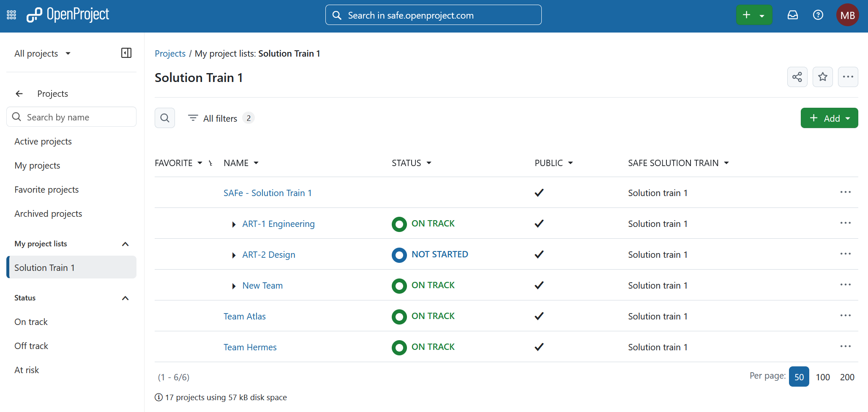Open the page's more options ellipsis

(x=848, y=77)
